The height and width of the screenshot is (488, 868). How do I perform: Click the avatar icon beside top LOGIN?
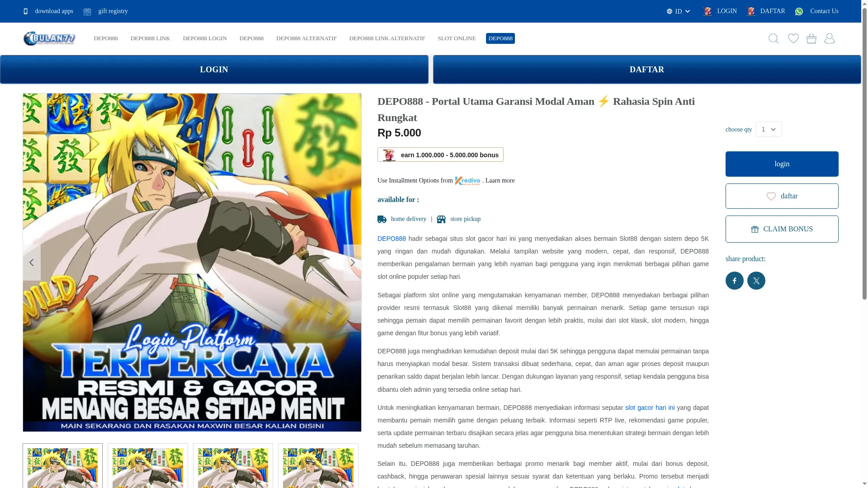click(708, 11)
